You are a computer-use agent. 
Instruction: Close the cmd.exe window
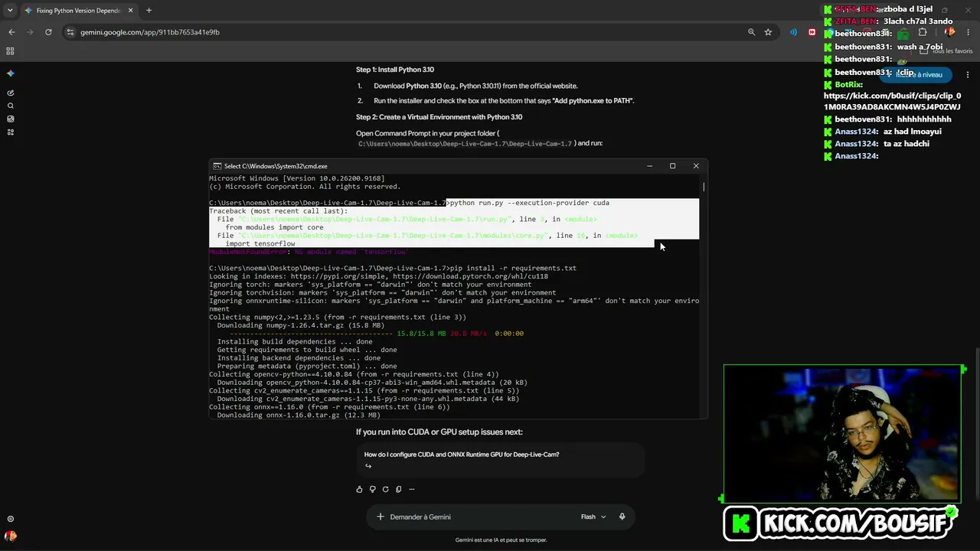click(696, 166)
